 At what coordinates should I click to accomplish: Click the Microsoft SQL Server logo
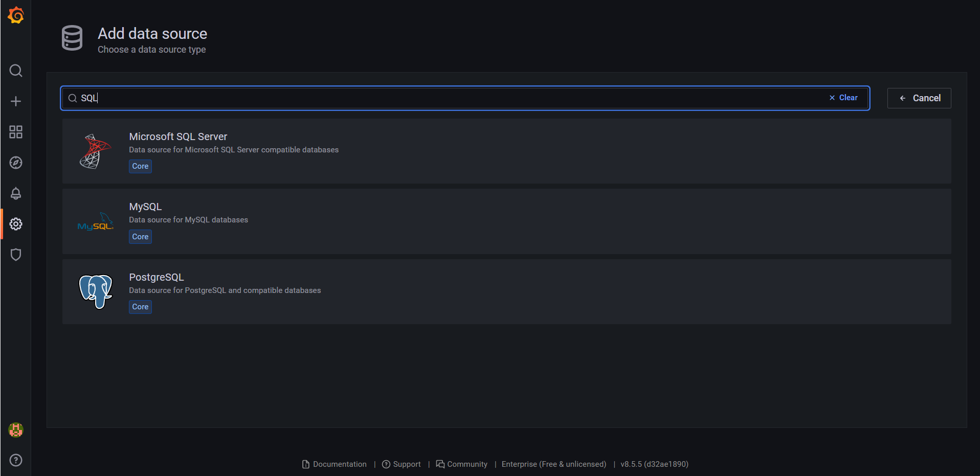(x=95, y=151)
